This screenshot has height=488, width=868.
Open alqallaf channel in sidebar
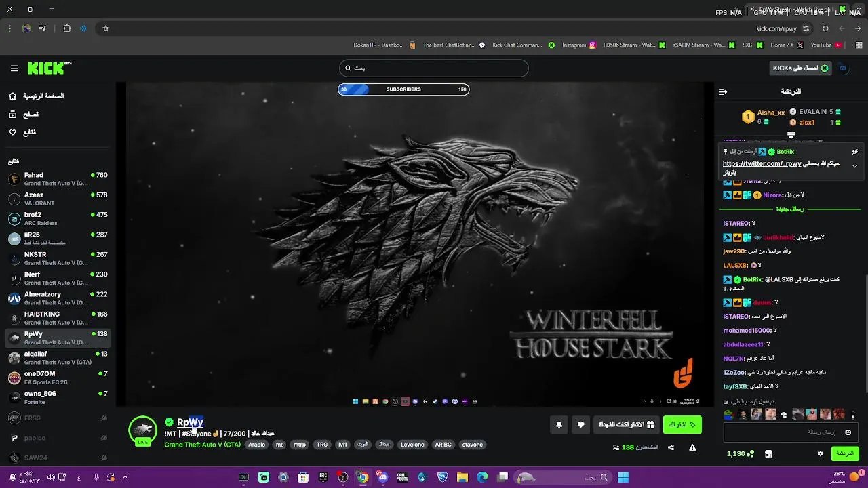click(58, 358)
